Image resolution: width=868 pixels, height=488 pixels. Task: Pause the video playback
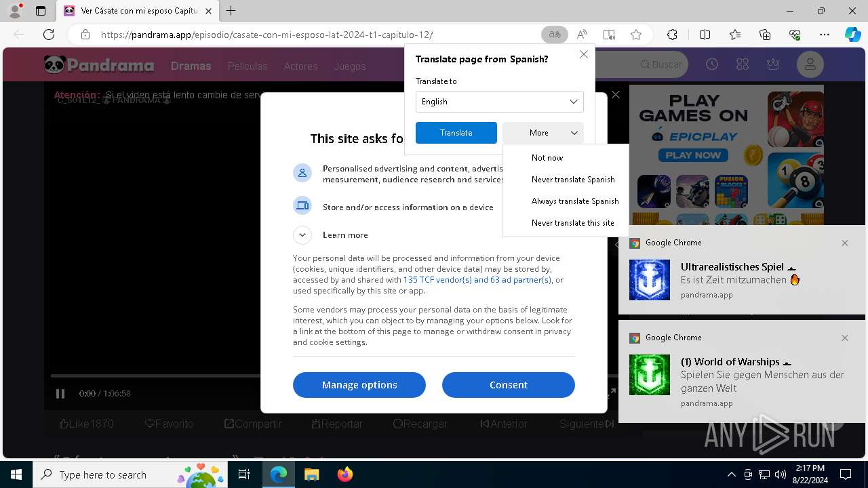[x=60, y=394]
